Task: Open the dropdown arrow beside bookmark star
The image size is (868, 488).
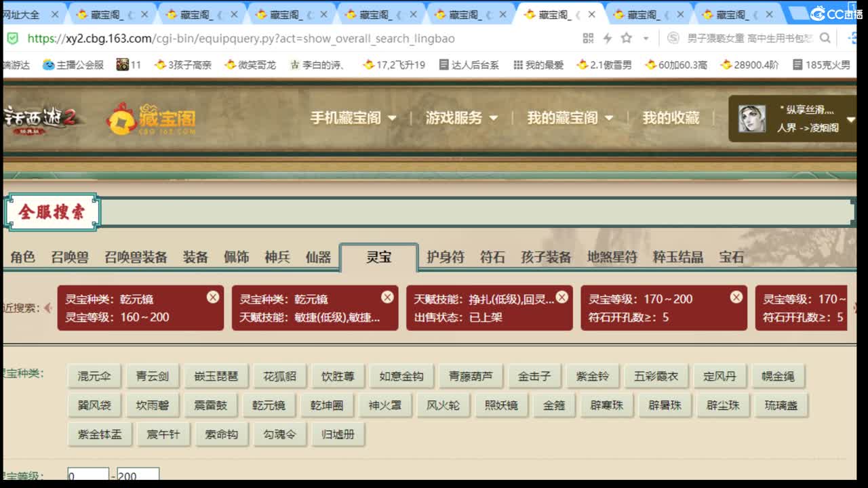Action: [x=646, y=39]
